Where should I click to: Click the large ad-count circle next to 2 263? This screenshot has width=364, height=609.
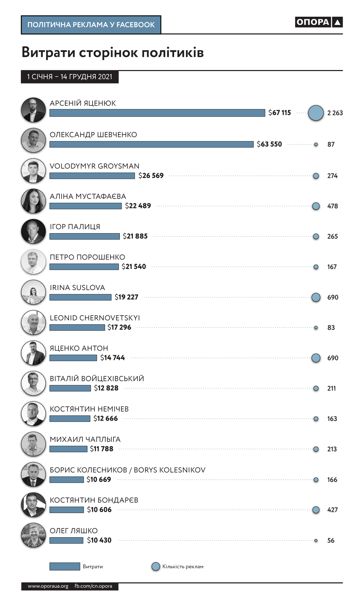(x=316, y=113)
